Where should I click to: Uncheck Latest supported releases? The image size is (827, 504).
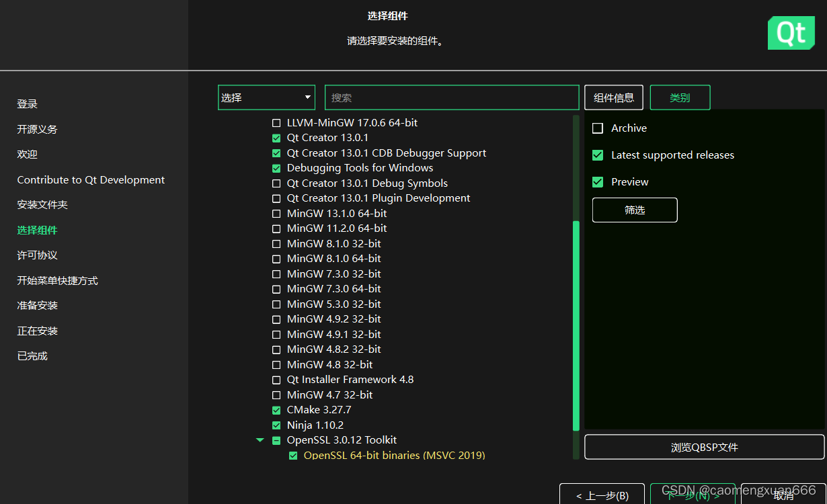tap(598, 155)
